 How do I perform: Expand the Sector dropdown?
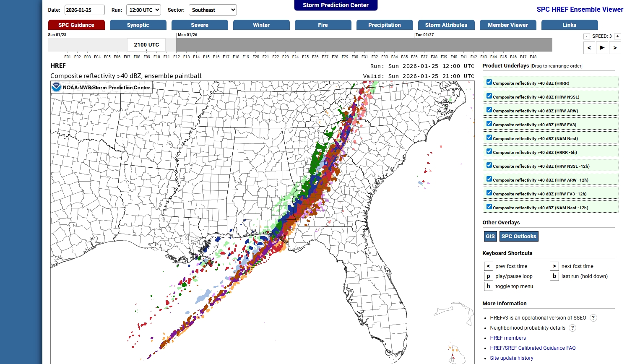[x=213, y=10]
